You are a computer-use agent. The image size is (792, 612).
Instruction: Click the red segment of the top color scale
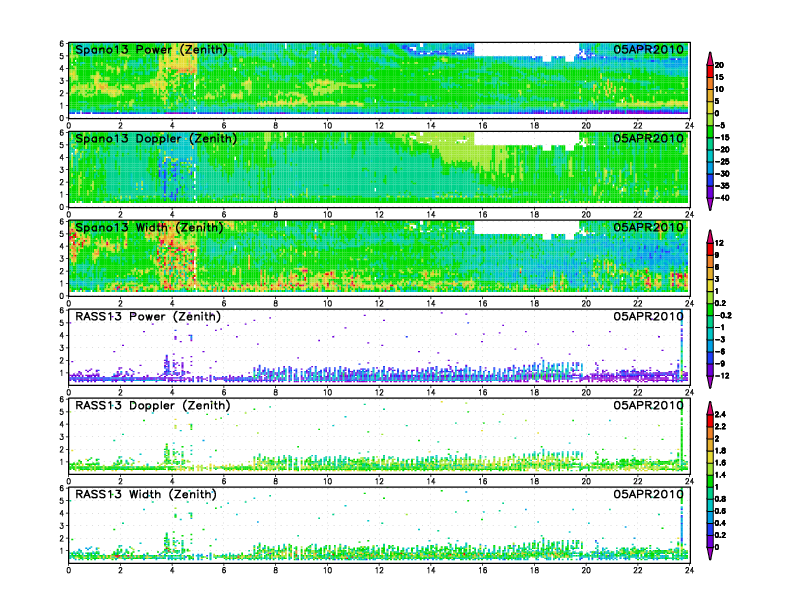pyautogui.click(x=710, y=71)
